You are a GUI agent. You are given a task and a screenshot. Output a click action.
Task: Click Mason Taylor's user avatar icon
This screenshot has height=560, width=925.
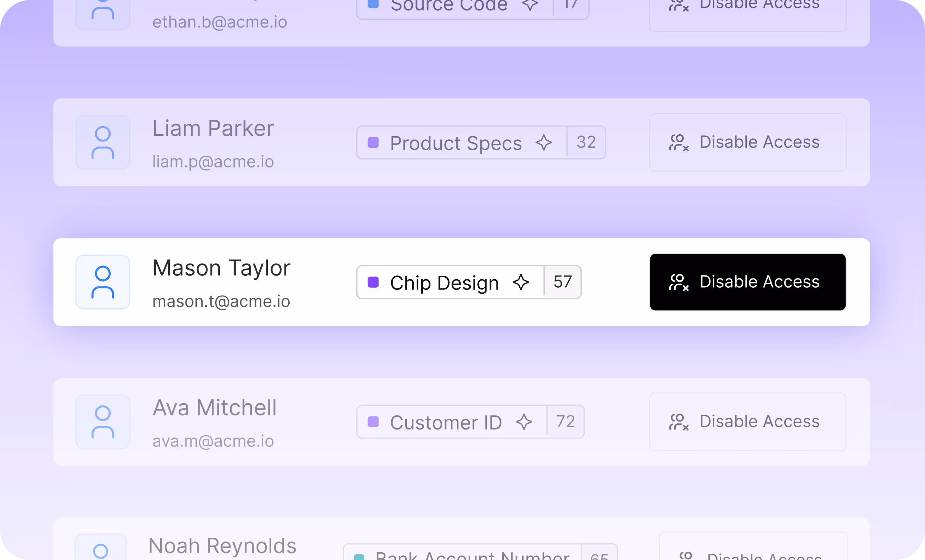coord(103,282)
